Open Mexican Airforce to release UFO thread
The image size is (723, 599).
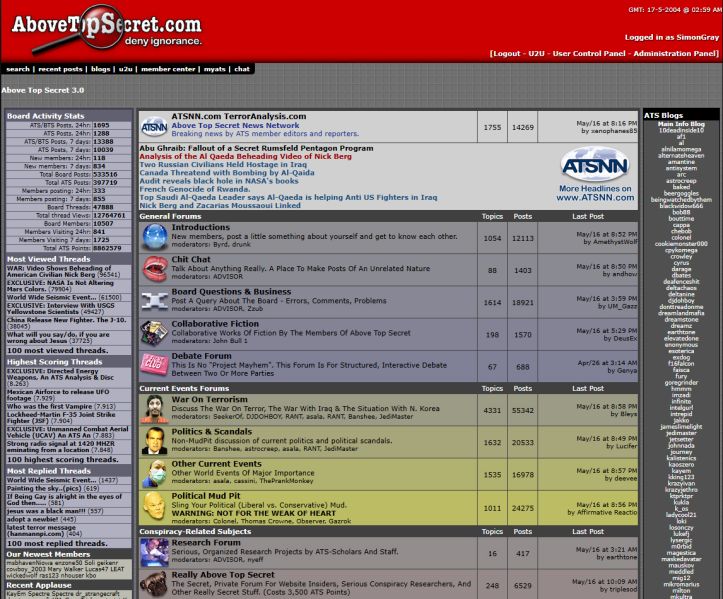tap(58, 395)
